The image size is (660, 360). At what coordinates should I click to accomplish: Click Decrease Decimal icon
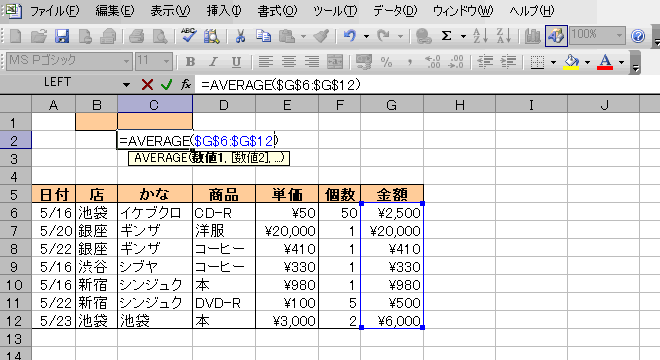pos(456,62)
